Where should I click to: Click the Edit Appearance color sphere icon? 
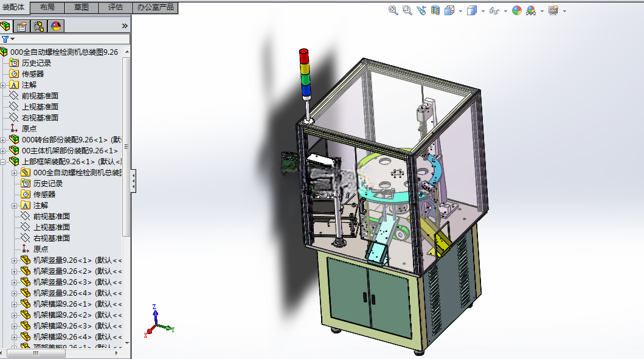point(517,11)
